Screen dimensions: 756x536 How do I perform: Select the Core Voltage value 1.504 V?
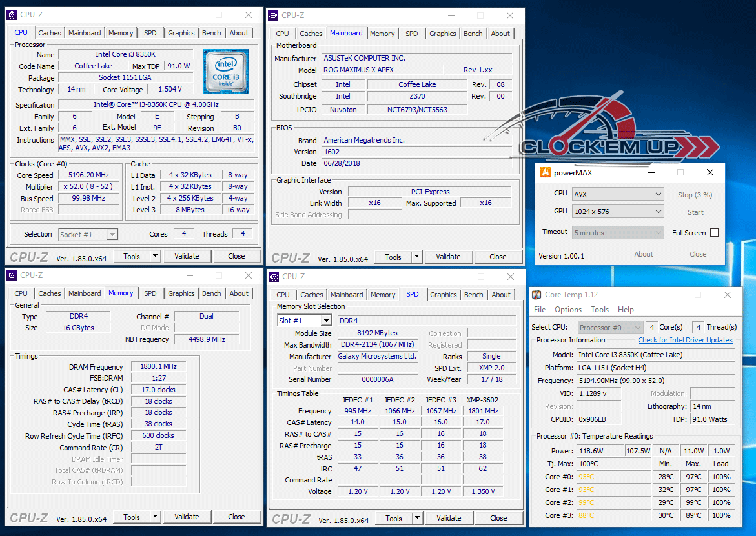click(170, 89)
